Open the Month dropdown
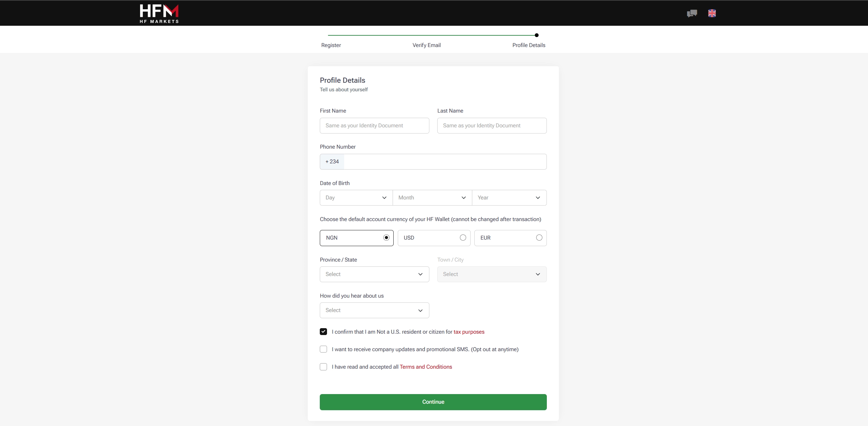 click(432, 198)
